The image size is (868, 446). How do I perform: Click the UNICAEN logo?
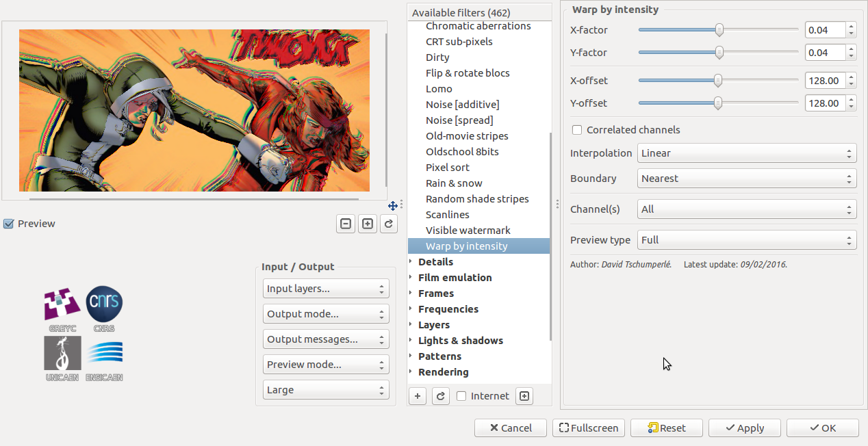pos(62,358)
